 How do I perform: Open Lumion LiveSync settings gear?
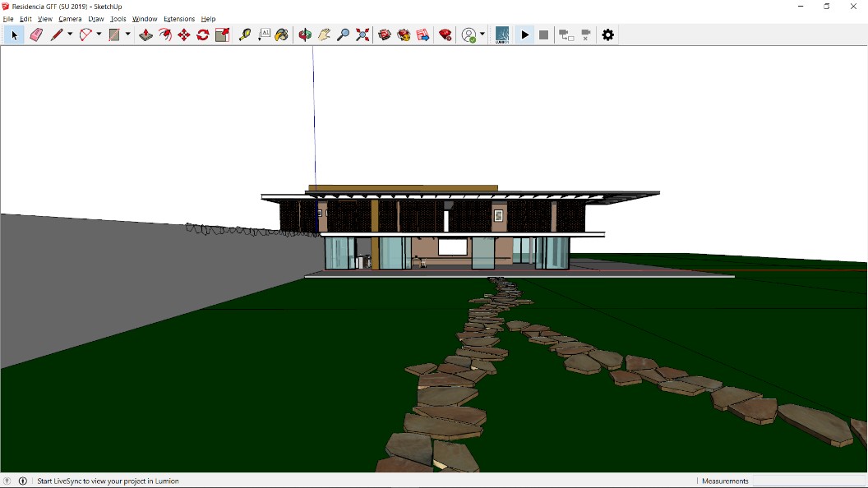[x=608, y=35]
